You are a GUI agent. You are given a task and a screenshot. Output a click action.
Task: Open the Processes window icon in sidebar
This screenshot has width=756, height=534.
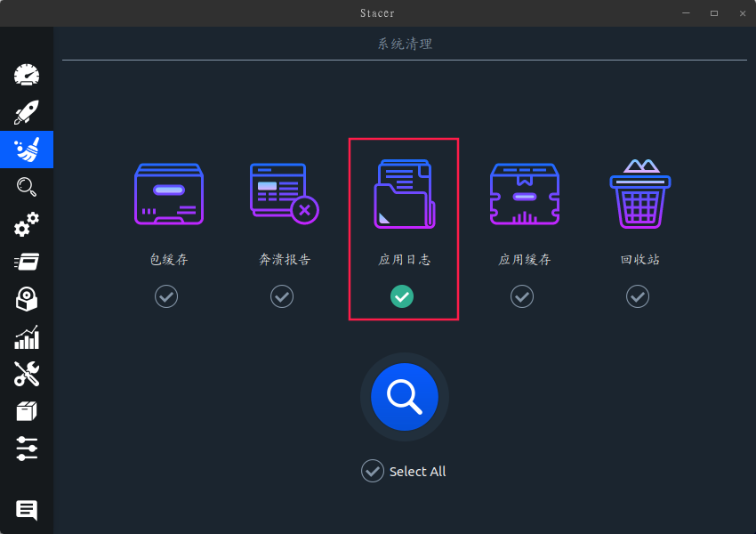pyautogui.click(x=27, y=262)
